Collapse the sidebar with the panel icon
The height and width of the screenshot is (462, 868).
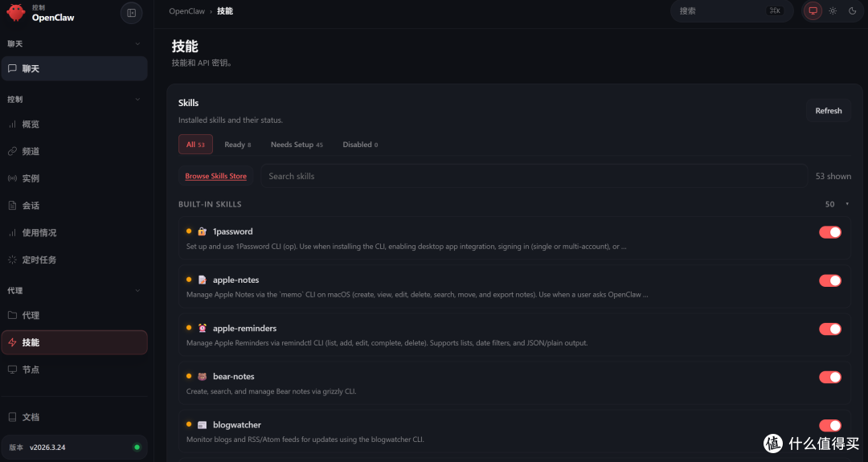[131, 12]
